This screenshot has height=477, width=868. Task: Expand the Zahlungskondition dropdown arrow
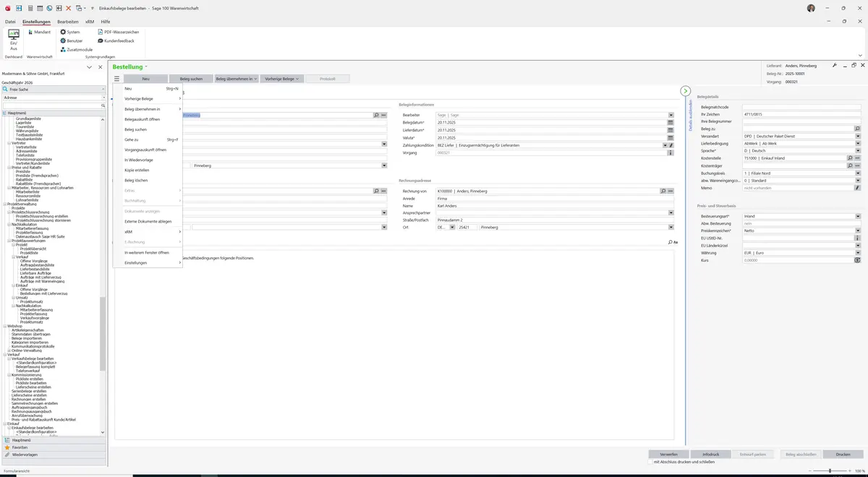(665, 145)
